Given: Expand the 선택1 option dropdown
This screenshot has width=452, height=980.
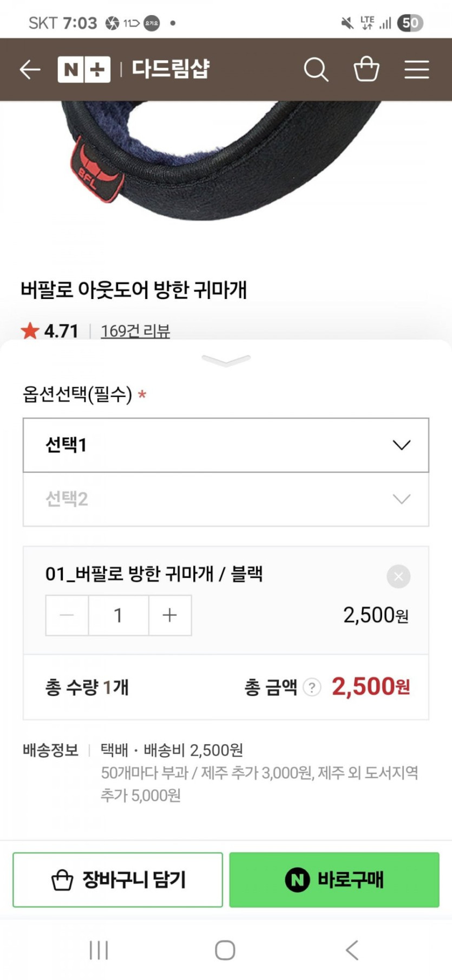Looking at the screenshot, I should 226,445.
